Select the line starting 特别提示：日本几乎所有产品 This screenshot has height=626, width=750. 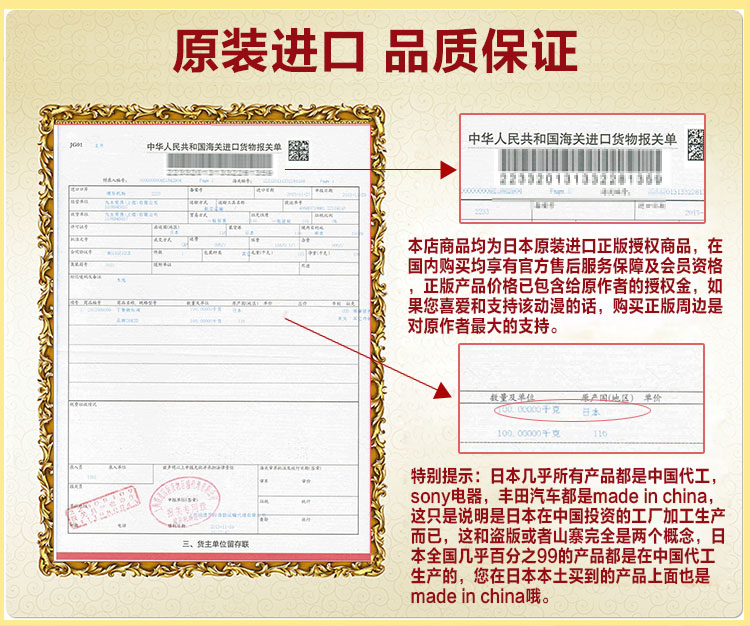click(565, 476)
